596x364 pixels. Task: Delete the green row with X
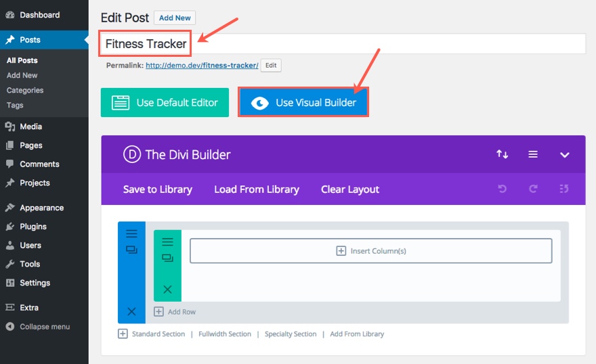click(167, 290)
